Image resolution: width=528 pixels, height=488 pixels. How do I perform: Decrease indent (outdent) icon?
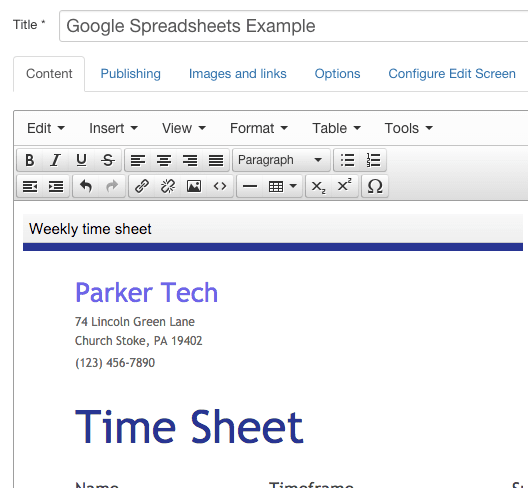30,186
